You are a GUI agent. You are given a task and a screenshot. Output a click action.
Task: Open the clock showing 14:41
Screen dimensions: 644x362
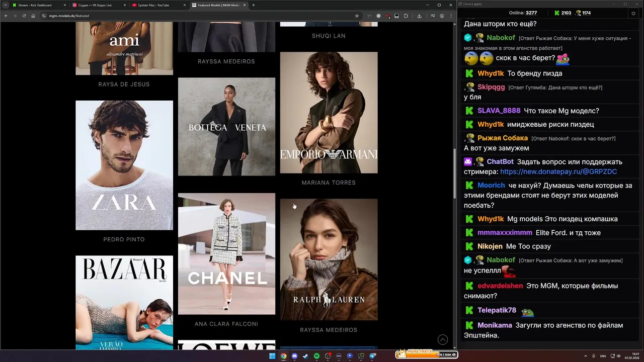pos(632,356)
